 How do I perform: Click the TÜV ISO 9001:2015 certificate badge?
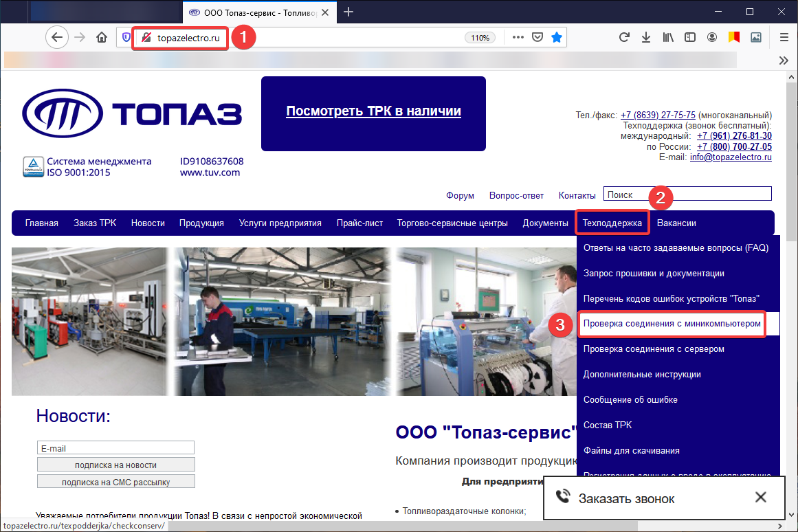pyautogui.click(x=33, y=167)
